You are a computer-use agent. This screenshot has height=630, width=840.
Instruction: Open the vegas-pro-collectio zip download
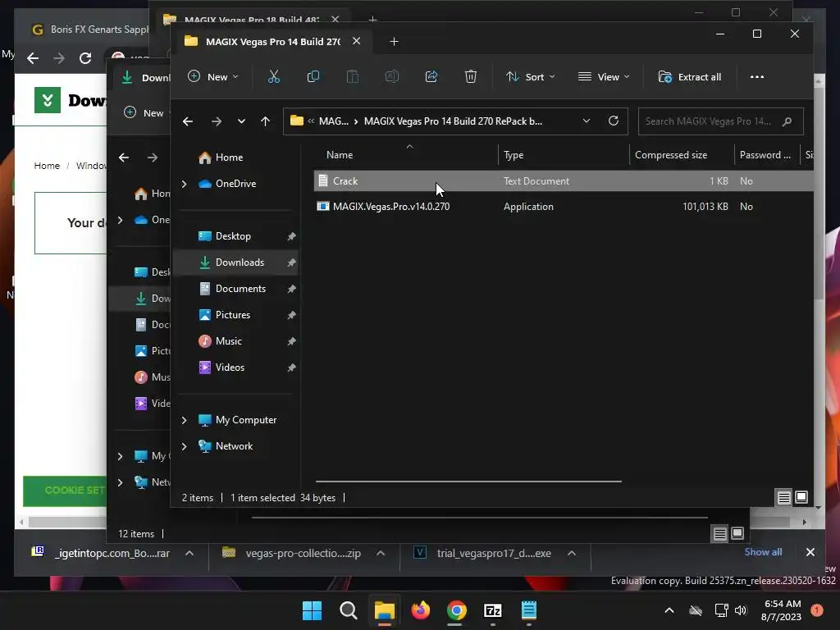303,554
